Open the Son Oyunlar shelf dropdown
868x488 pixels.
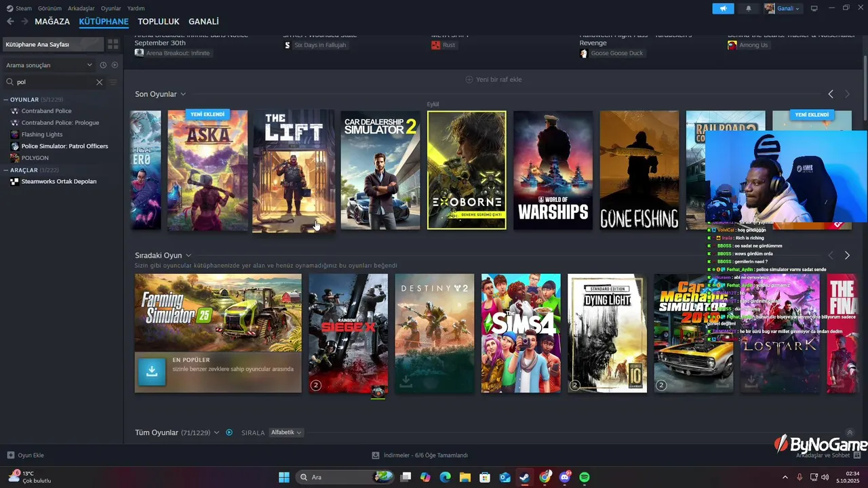(x=183, y=94)
